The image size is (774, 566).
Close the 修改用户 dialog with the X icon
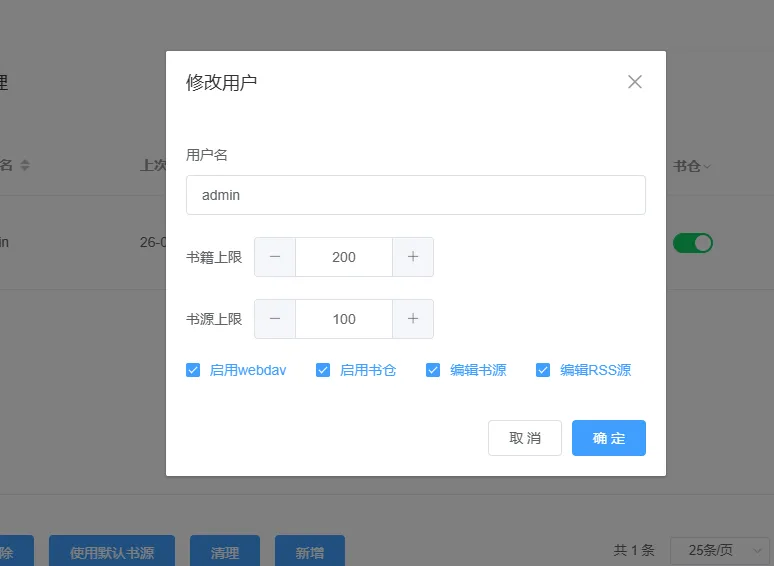click(x=635, y=82)
